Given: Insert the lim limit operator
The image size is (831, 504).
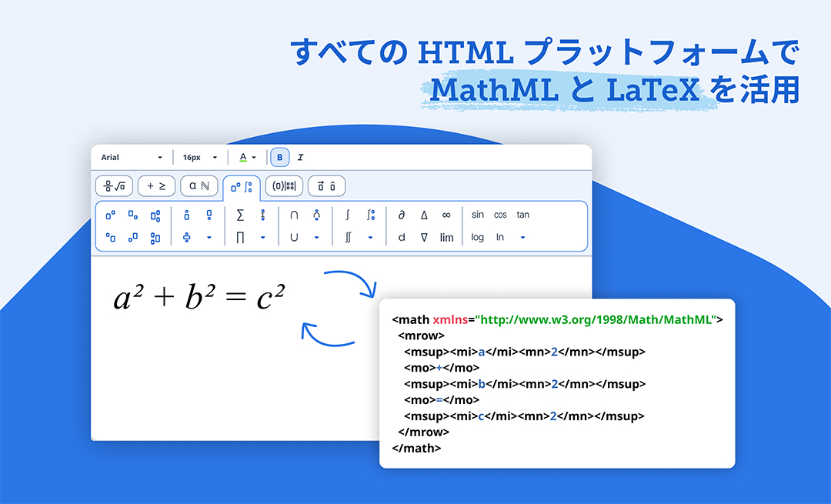Looking at the screenshot, I should (447, 238).
